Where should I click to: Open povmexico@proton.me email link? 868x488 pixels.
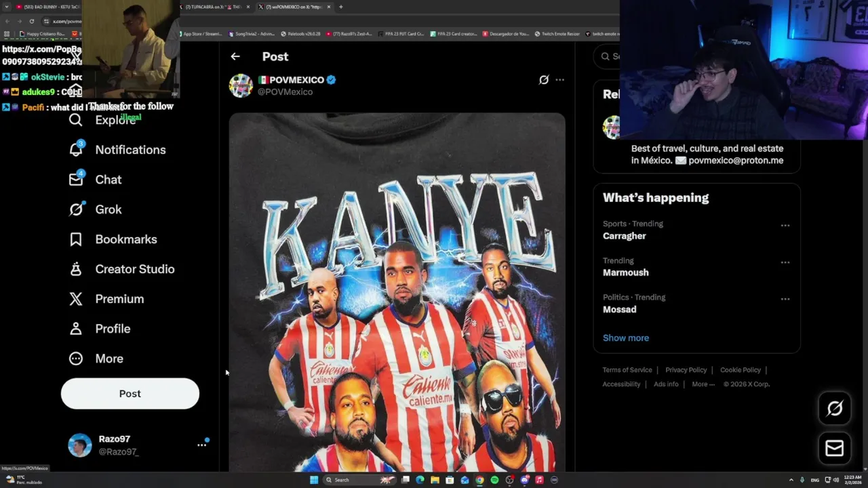[x=736, y=161]
